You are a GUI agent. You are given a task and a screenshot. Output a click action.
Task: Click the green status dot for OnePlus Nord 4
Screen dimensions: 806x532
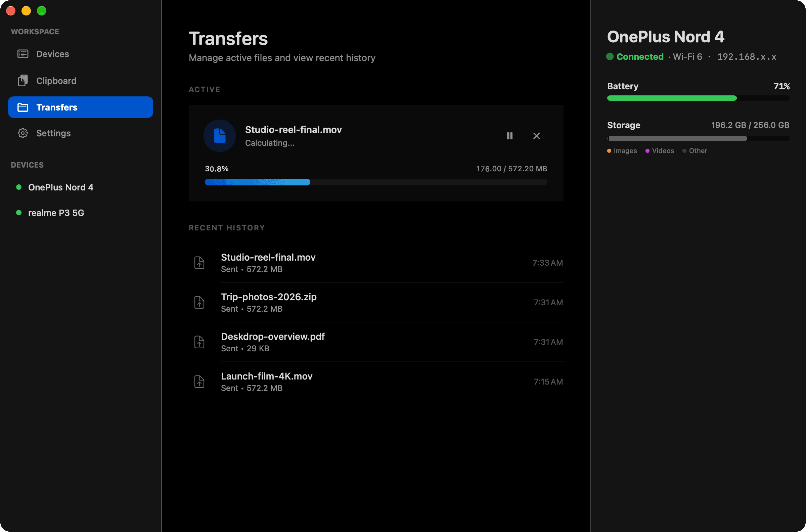point(19,187)
